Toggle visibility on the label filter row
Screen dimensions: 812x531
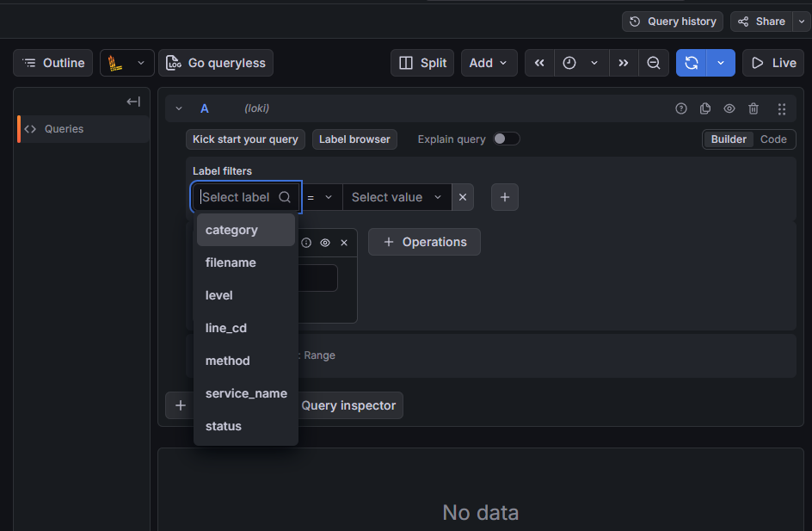[325, 242]
